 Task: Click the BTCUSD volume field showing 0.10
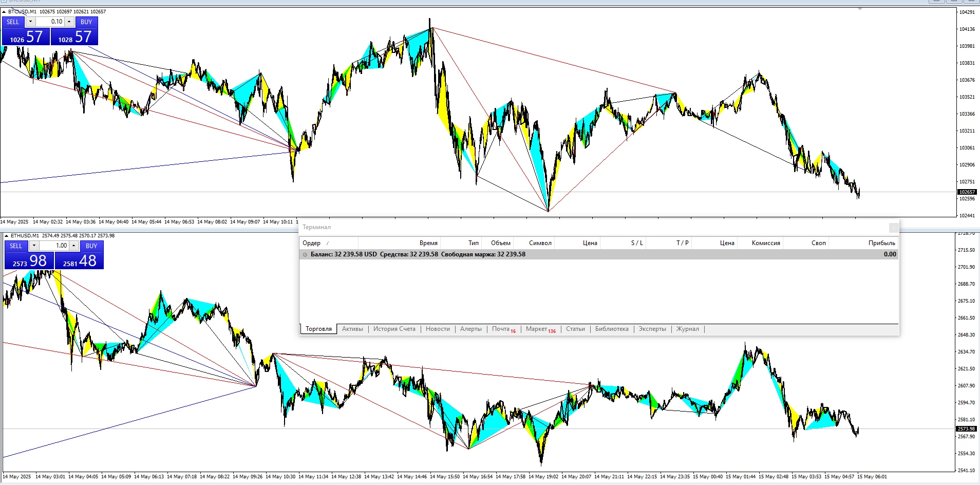coord(50,22)
